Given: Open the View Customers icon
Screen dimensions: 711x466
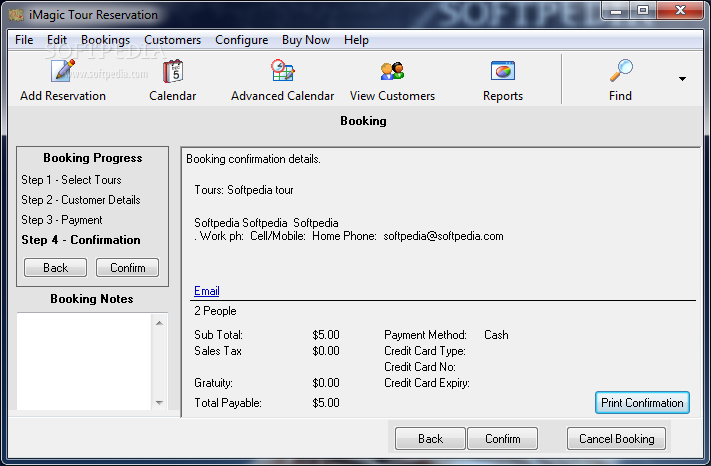Looking at the screenshot, I should point(392,71).
